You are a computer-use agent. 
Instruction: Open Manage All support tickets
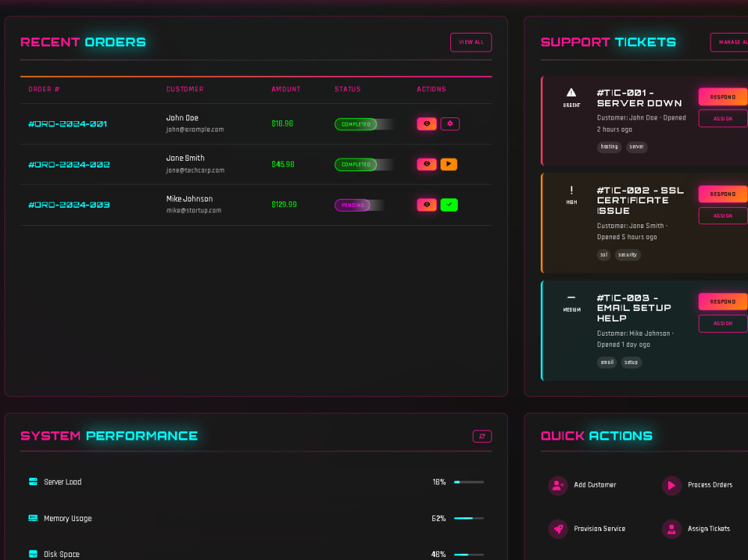click(x=729, y=43)
